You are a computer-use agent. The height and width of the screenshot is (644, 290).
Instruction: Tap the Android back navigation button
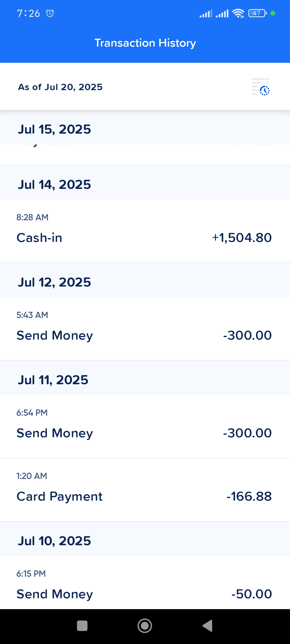coord(207,626)
